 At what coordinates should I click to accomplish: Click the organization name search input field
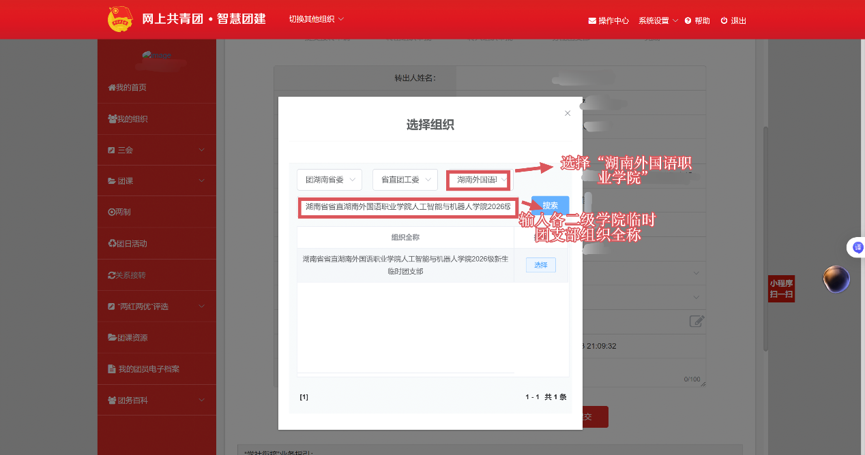click(408, 207)
